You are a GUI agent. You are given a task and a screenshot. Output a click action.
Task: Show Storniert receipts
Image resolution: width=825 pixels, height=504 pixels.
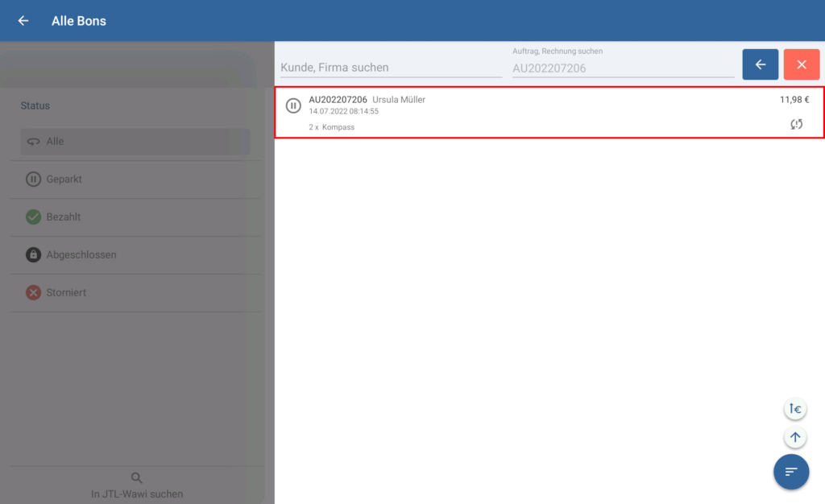coord(66,293)
